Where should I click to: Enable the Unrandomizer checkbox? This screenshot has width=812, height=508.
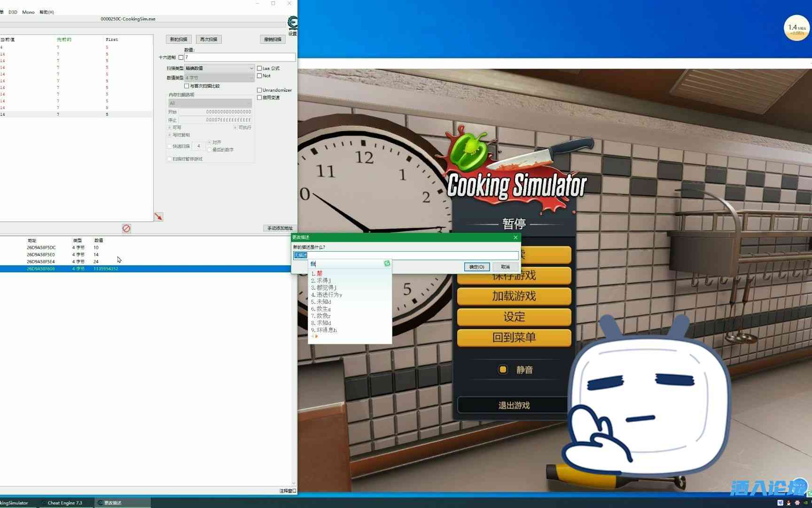pos(259,90)
